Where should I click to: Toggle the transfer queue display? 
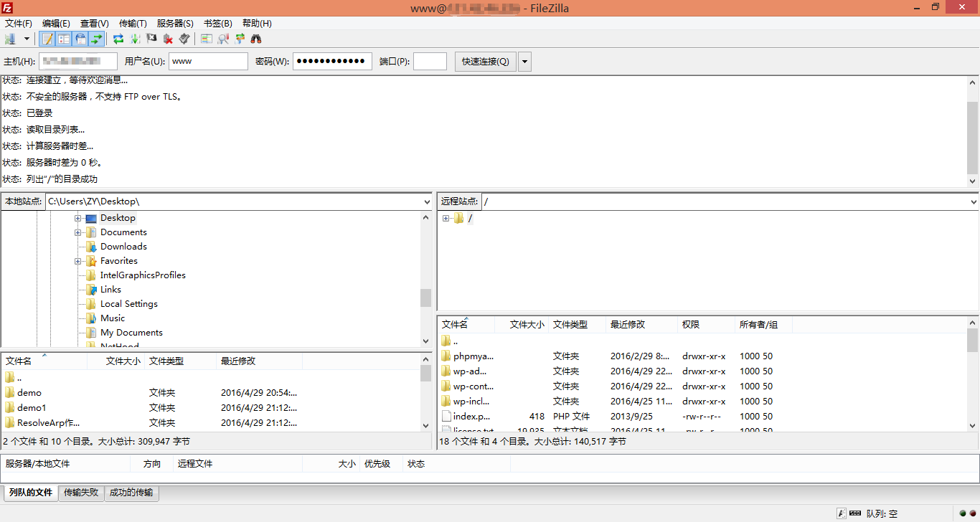click(x=97, y=39)
